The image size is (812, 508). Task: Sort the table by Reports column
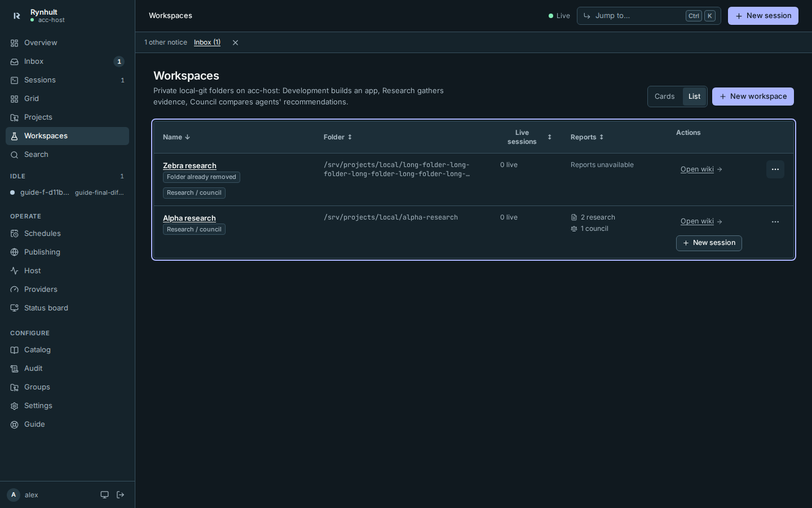click(587, 137)
